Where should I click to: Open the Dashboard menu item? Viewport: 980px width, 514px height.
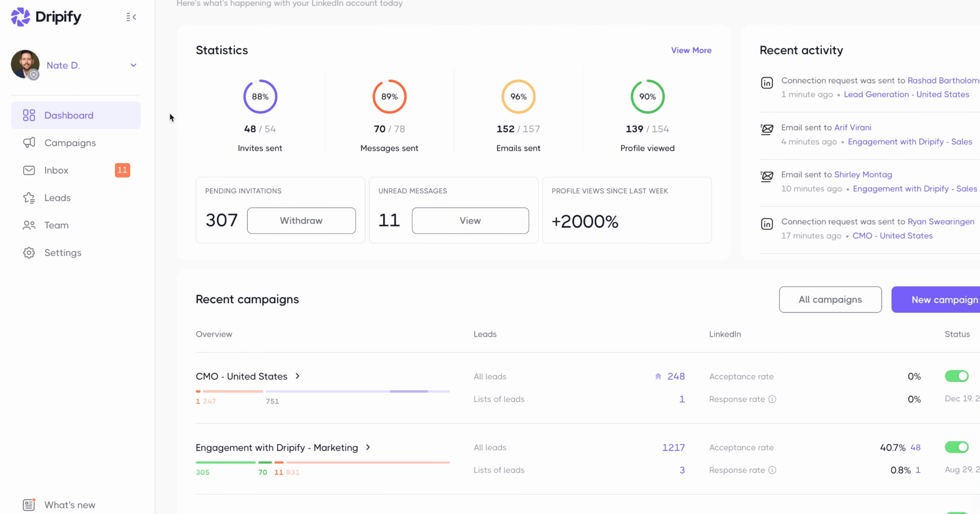[x=76, y=115]
